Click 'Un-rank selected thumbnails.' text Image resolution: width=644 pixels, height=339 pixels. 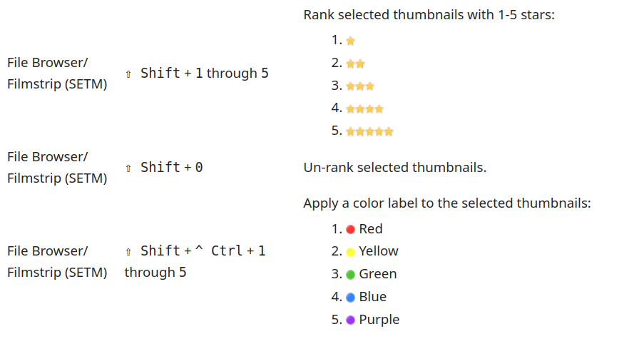pos(394,168)
